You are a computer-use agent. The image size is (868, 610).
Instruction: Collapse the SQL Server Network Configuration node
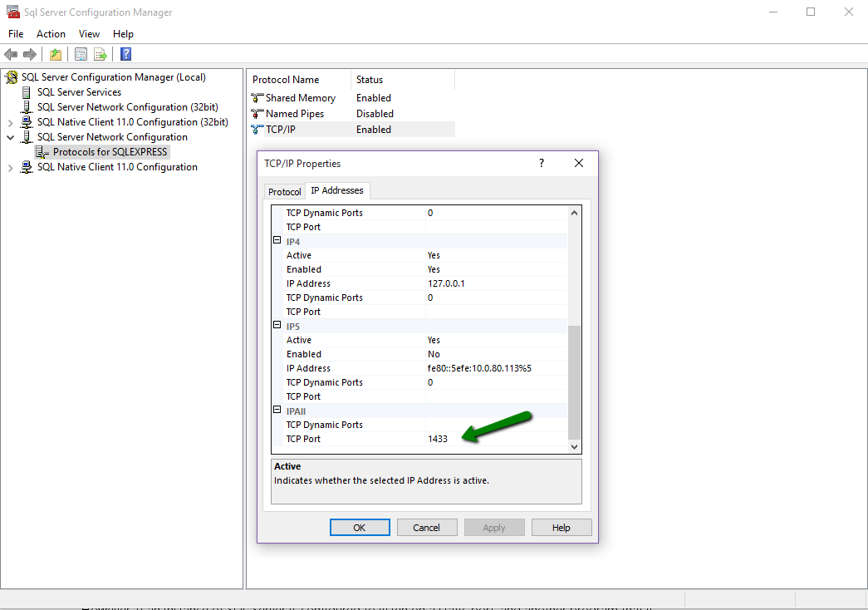(x=10, y=136)
